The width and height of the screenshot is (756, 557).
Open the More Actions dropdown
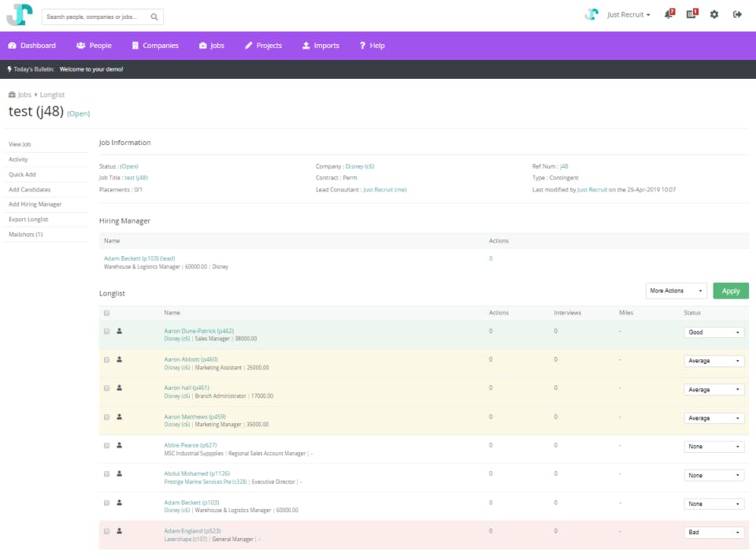tap(676, 291)
